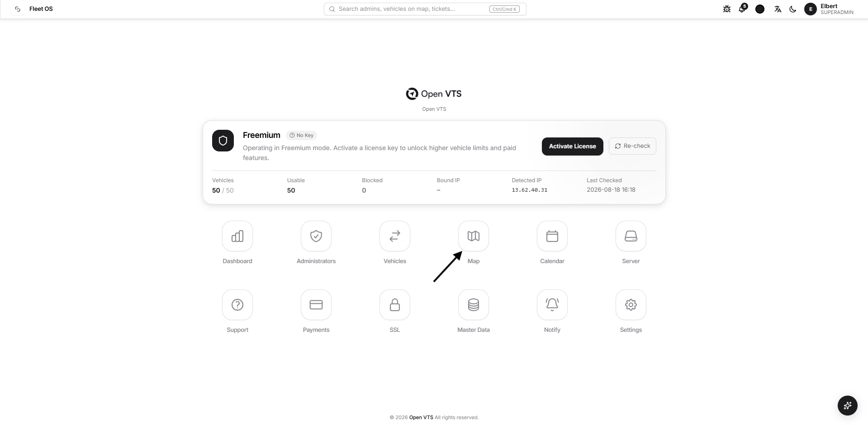Click the Detected IP value 13.62.40.31
The height and width of the screenshot is (425, 868).
tap(530, 190)
